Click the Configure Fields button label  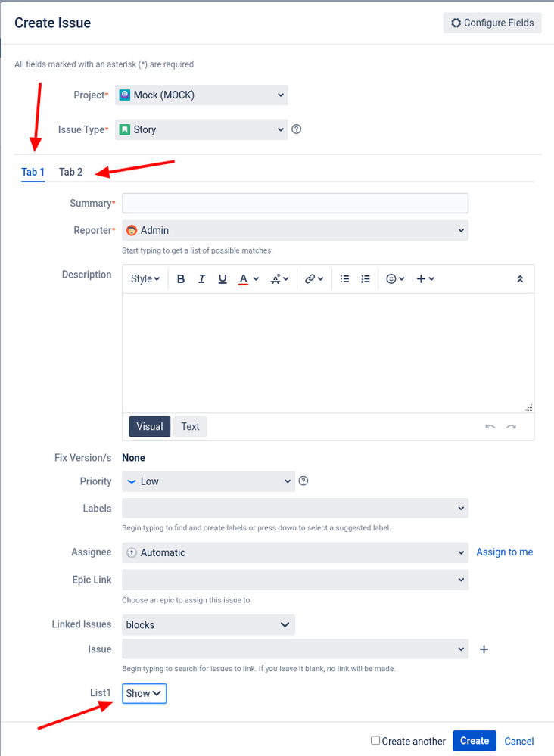pyautogui.click(x=499, y=23)
